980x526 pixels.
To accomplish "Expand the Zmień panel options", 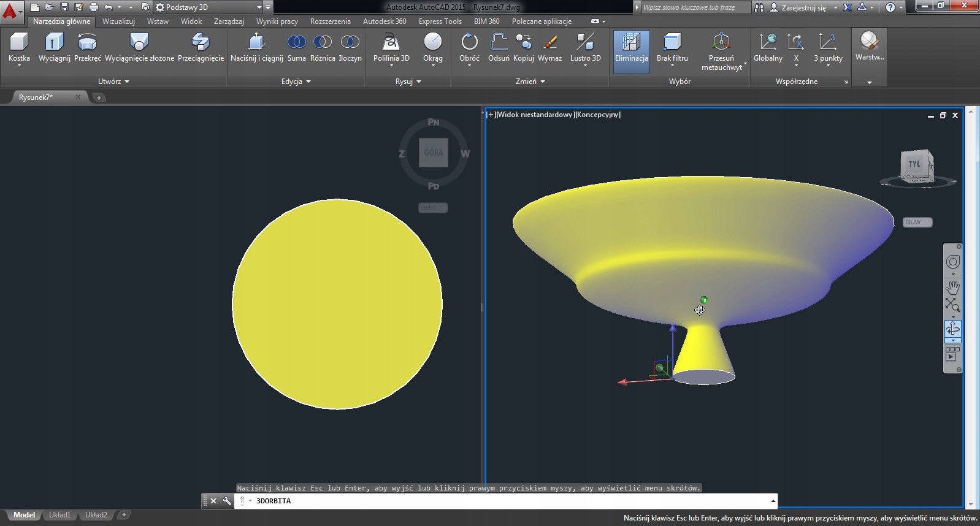I will tap(530, 82).
